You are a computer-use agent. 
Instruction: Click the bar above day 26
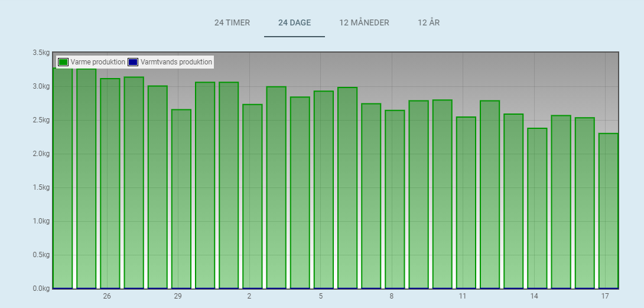coord(110,183)
